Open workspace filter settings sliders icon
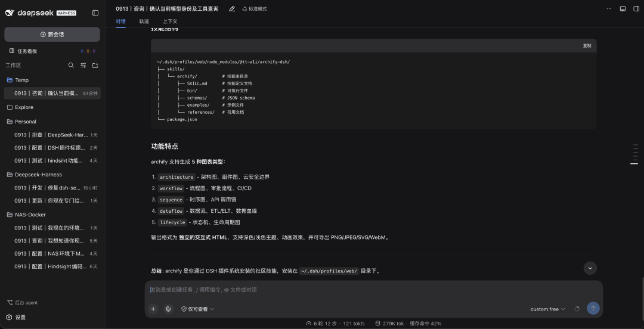Image resolution: width=644 pixels, height=329 pixels. pos(83,66)
